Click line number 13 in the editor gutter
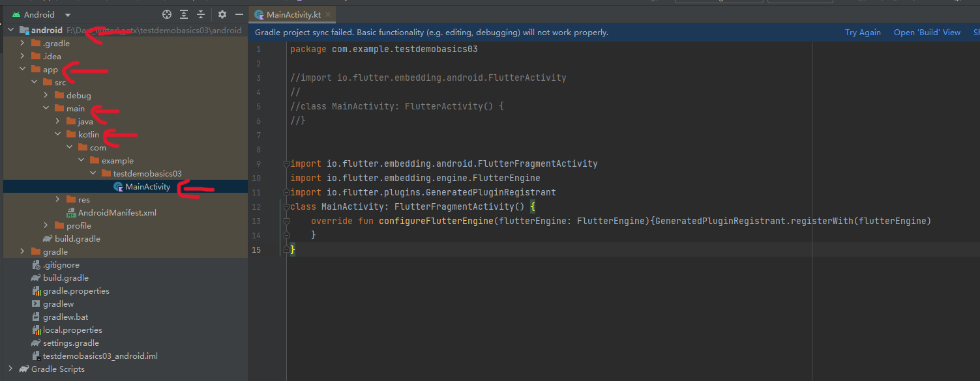This screenshot has width=980, height=381. [x=256, y=221]
